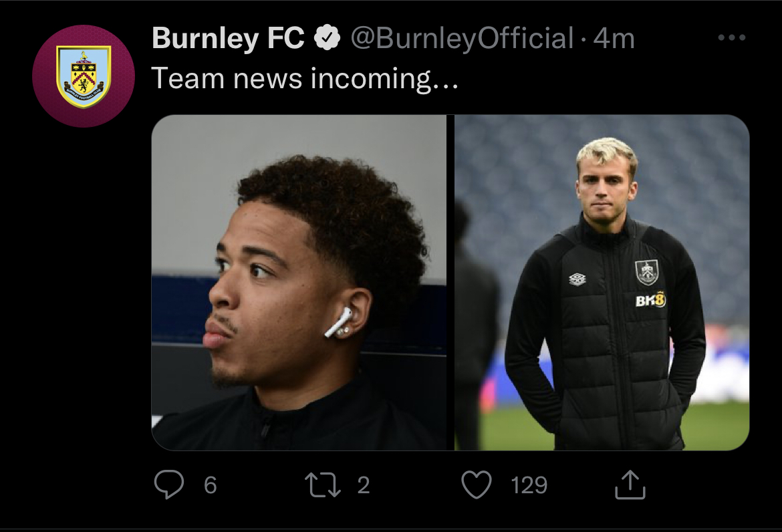Open the Burnley FC profile avatar

click(83, 76)
